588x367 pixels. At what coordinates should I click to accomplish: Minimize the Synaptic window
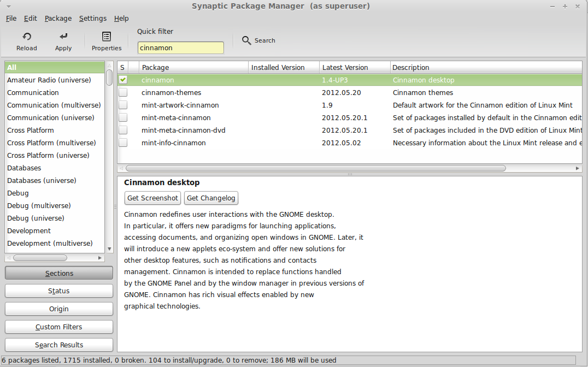[x=552, y=7]
